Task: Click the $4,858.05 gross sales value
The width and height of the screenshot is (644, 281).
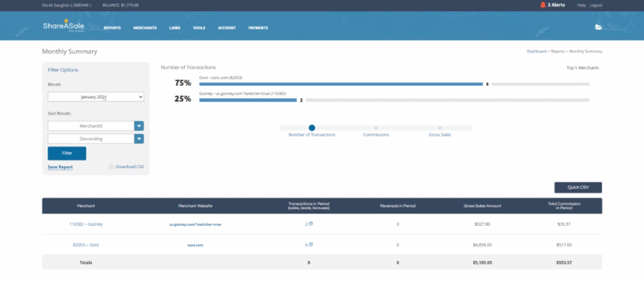Action: 481,245
